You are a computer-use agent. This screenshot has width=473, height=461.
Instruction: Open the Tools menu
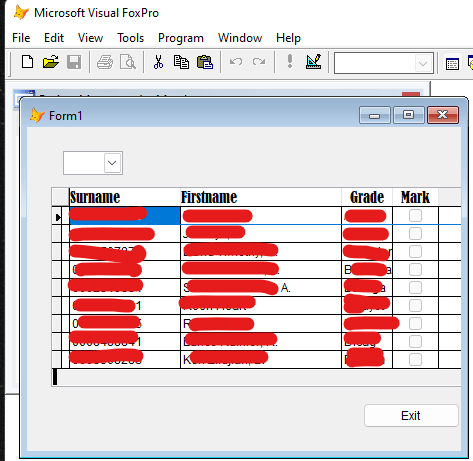130,38
